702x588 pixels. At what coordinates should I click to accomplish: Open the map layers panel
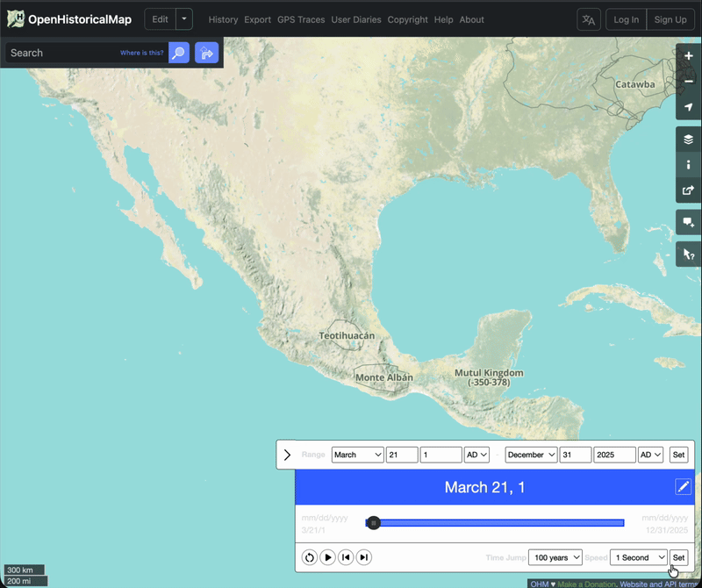(688, 140)
